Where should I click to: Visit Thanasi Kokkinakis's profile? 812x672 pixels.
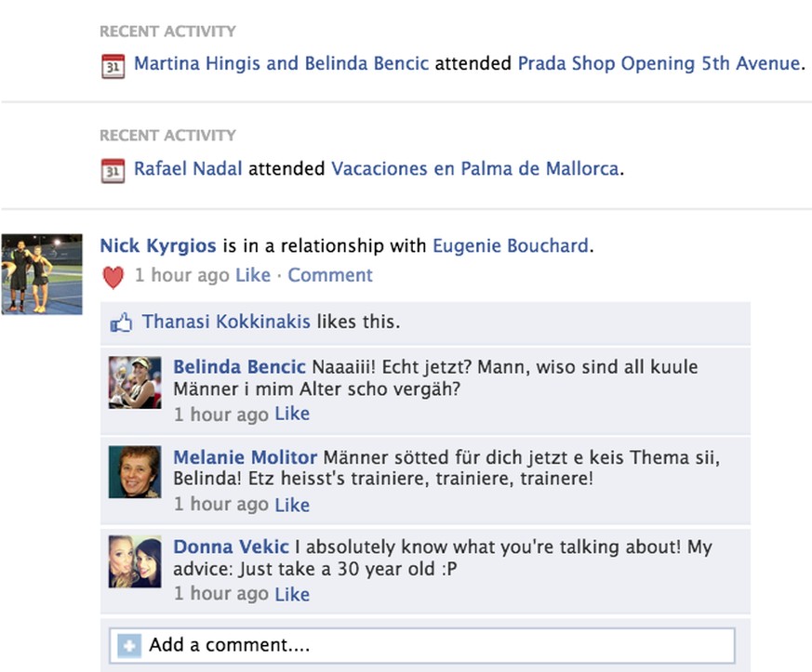[x=227, y=323]
